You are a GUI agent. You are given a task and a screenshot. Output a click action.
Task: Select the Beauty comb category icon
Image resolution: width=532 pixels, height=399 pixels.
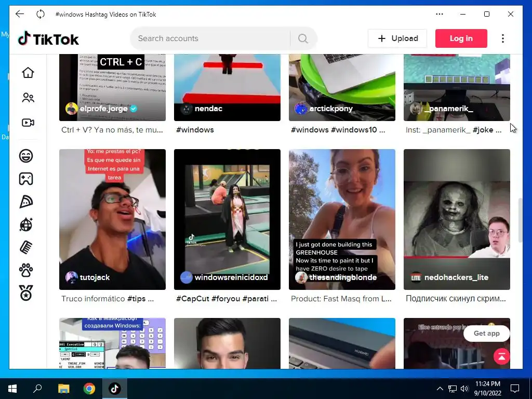[26, 247]
